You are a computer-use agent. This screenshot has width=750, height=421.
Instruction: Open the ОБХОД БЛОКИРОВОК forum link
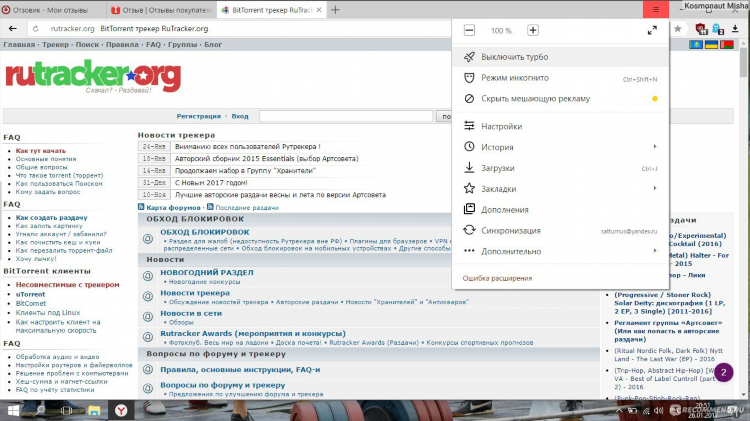pos(205,232)
